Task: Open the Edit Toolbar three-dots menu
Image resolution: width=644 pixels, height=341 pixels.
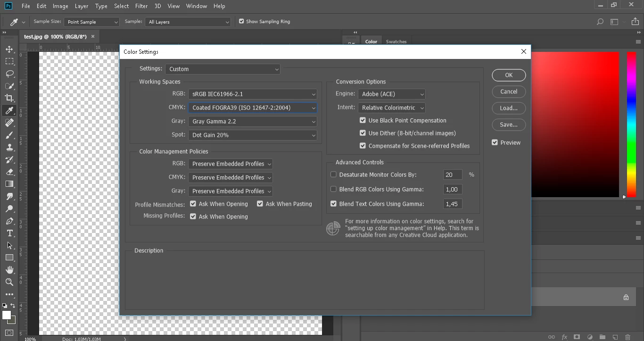Action: coord(9,294)
